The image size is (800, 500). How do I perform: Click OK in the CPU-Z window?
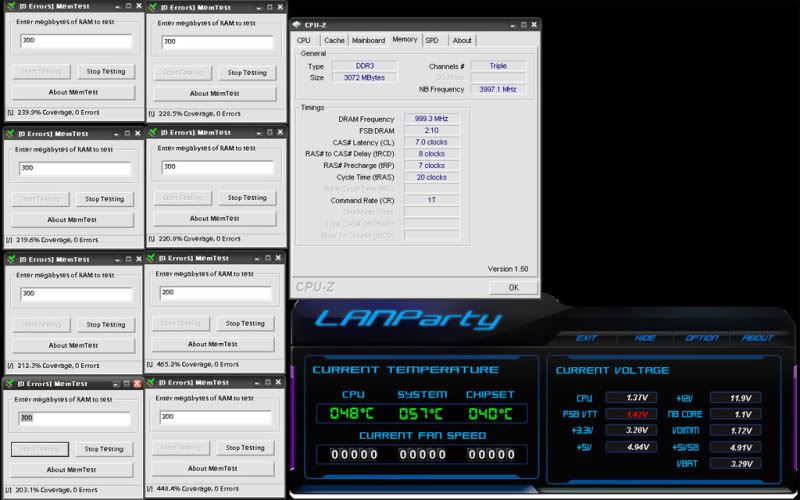point(513,287)
